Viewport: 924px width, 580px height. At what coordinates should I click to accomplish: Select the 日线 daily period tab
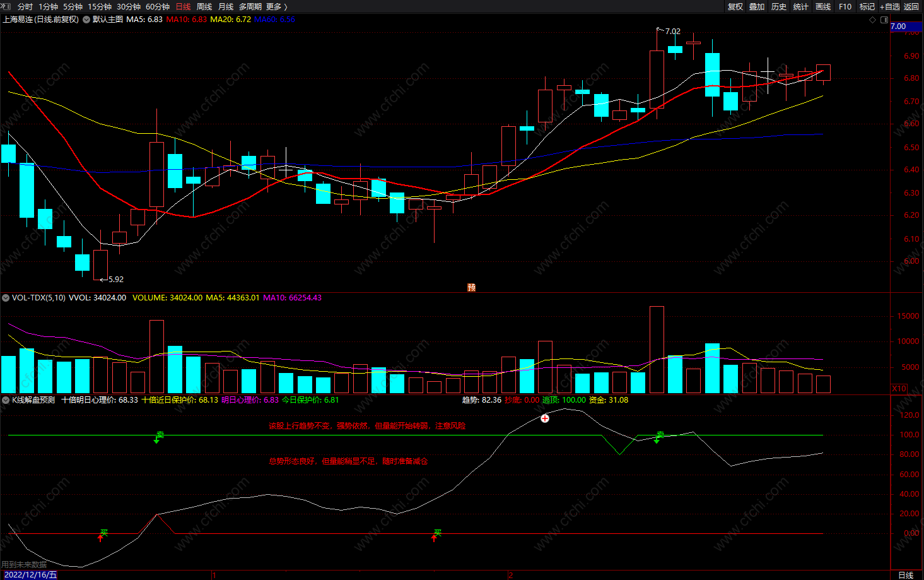(183, 6)
